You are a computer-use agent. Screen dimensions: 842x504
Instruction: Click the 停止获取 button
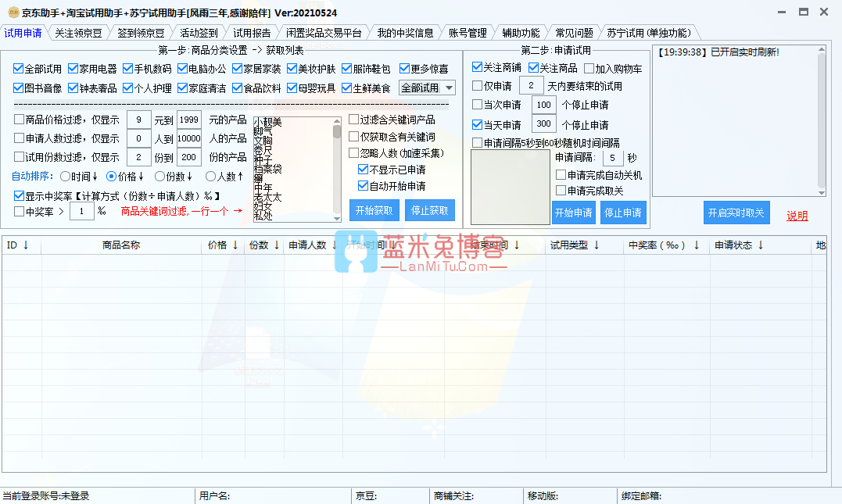(x=429, y=210)
